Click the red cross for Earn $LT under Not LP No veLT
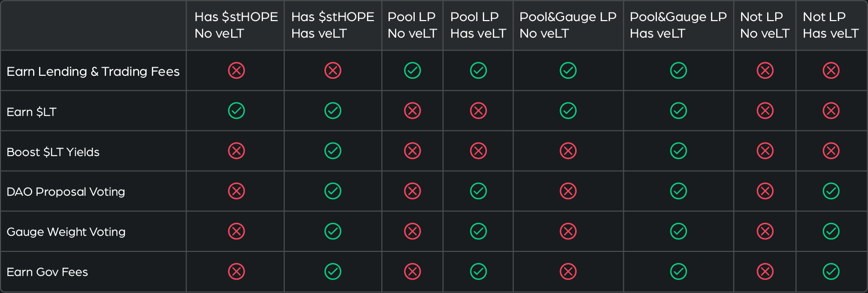The width and height of the screenshot is (868, 293). tap(765, 111)
